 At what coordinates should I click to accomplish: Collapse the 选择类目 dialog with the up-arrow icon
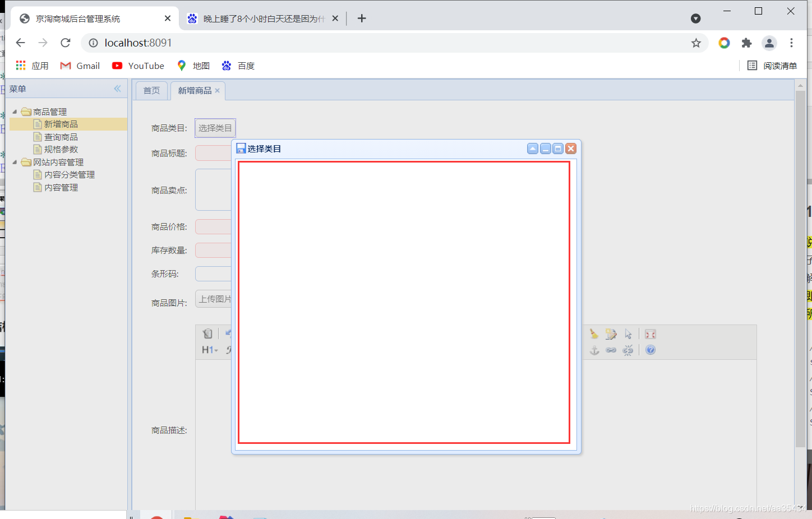533,149
